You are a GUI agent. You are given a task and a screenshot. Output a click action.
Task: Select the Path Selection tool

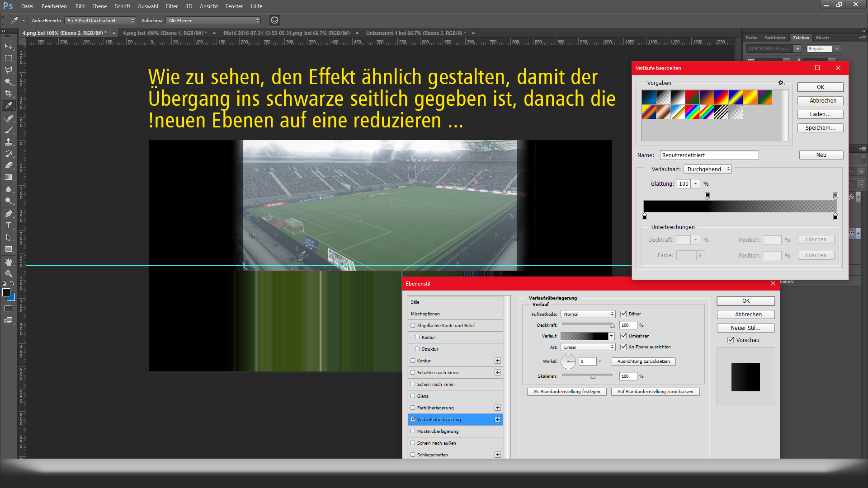pos(9,237)
